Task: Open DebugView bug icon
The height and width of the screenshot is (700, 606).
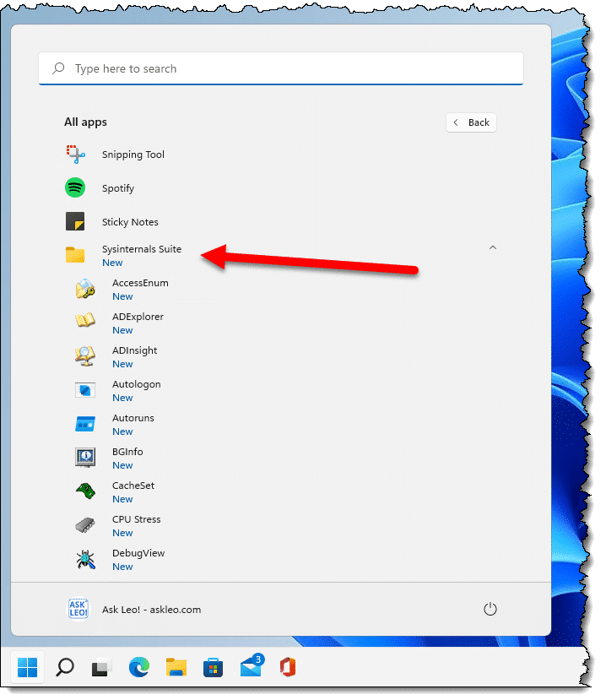Action: 85,559
